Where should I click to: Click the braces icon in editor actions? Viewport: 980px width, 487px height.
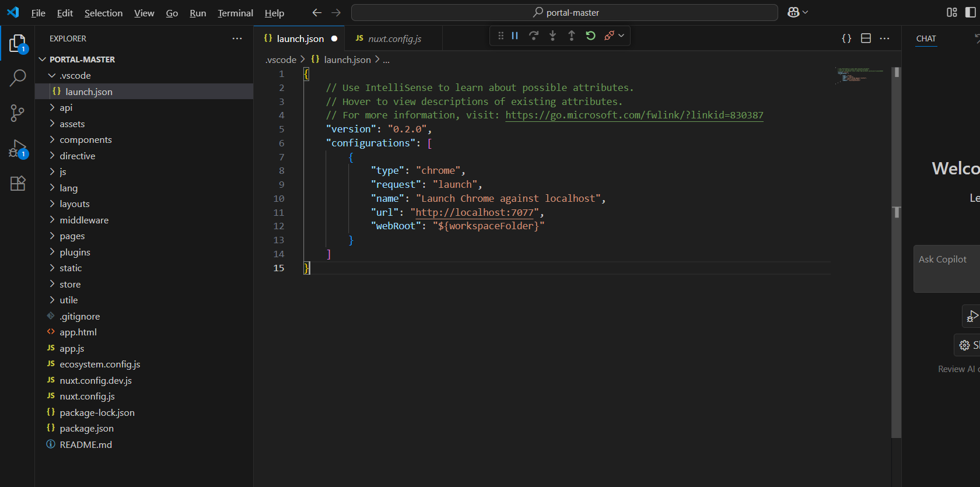click(x=846, y=38)
